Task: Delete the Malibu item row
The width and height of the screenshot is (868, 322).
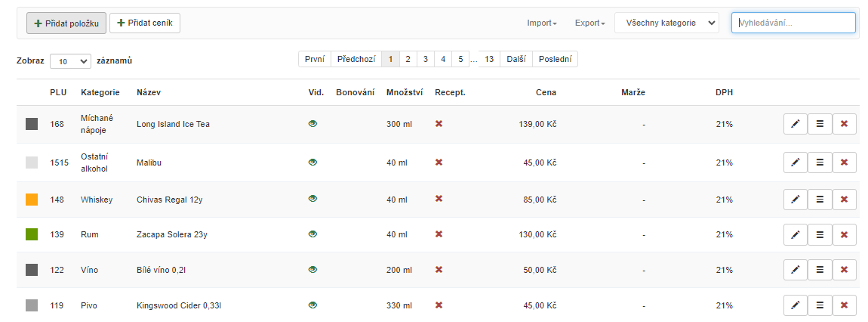Action: pos(844,163)
